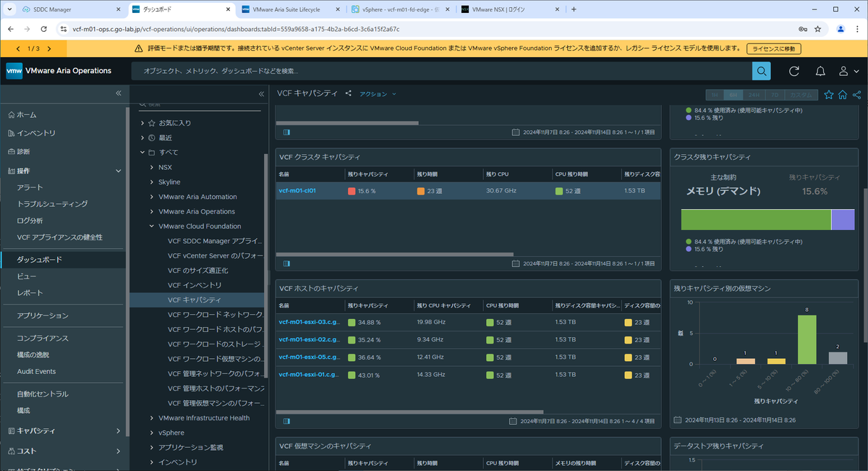Click the site info icon in address bar

64,29
